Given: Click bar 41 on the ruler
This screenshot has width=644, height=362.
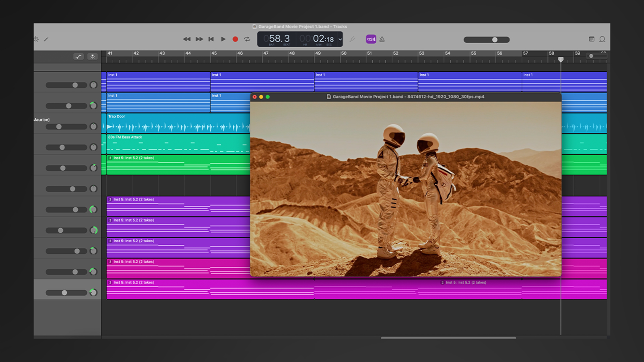Looking at the screenshot, I should click(x=110, y=53).
